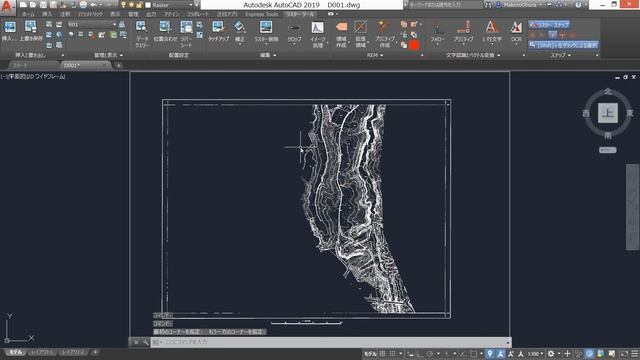The width and height of the screenshot is (640, 360).
Task: Click the command line input field
Action: [x=330, y=342]
